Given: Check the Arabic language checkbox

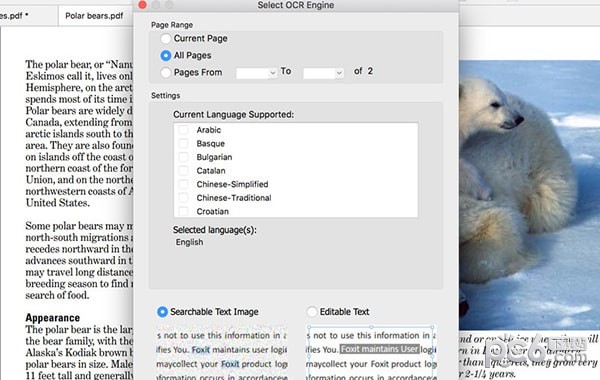Looking at the screenshot, I should pyautogui.click(x=184, y=130).
